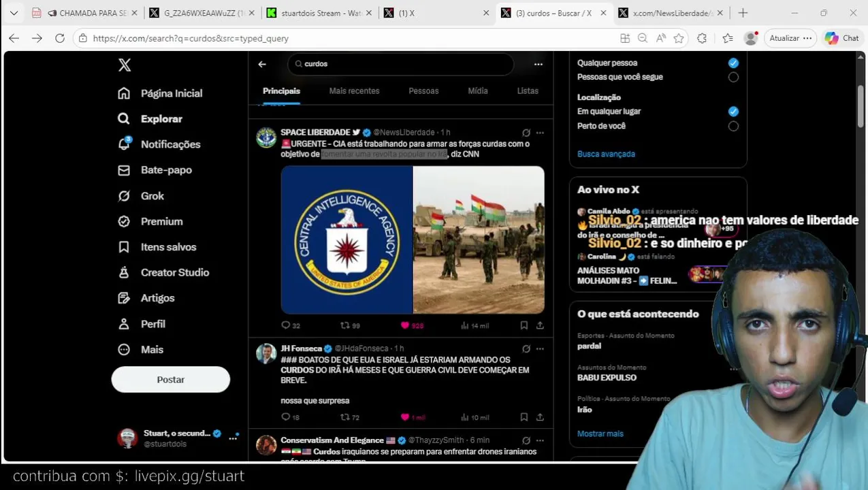Open Explorar in the sidebar
Viewport: 868px width, 490px height.
[x=150, y=118]
